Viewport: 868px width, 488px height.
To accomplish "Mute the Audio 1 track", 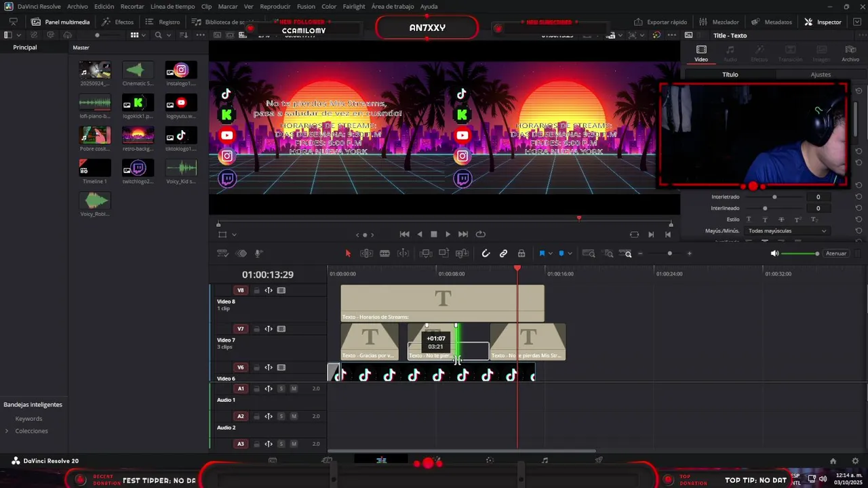I will click(294, 389).
